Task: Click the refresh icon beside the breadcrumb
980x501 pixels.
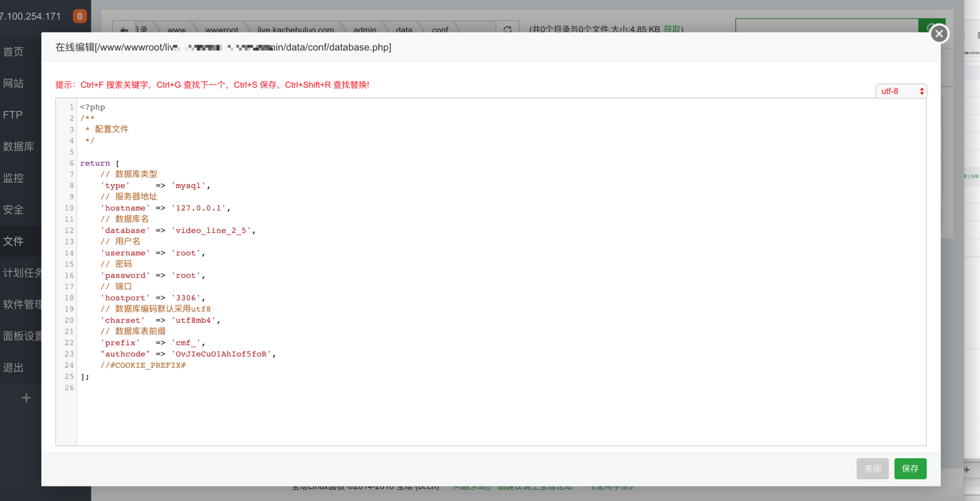Action: click(x=507, y=30)
